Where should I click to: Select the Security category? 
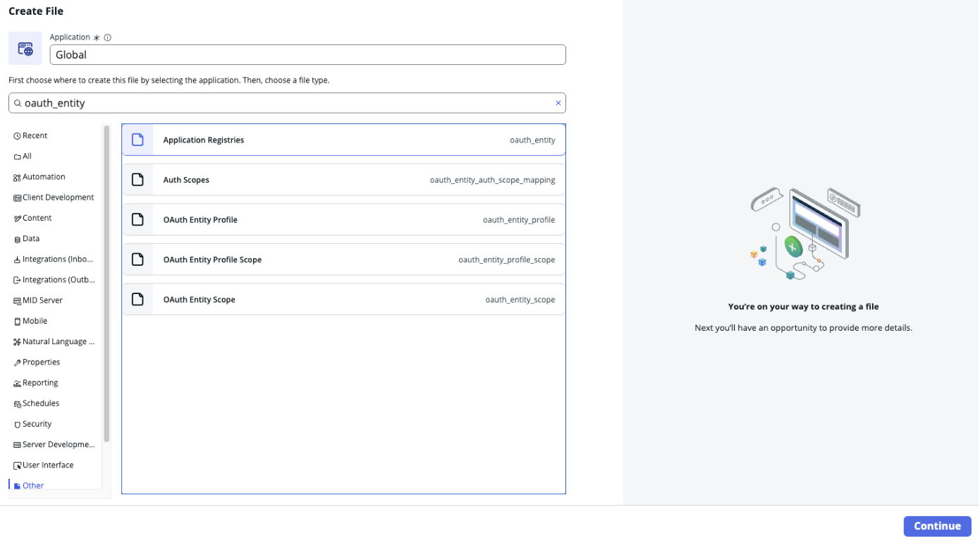(37, 424)
